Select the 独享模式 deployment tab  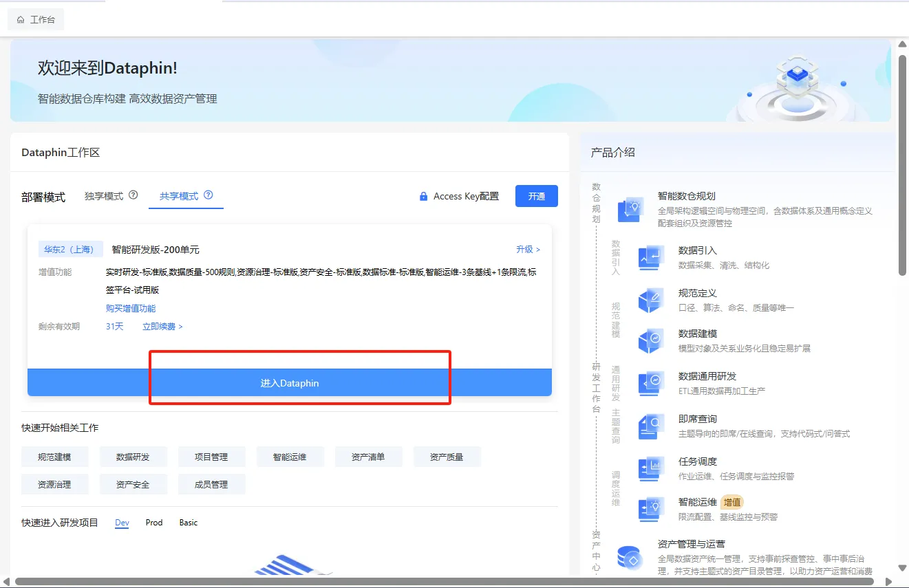tap(104, 196)
